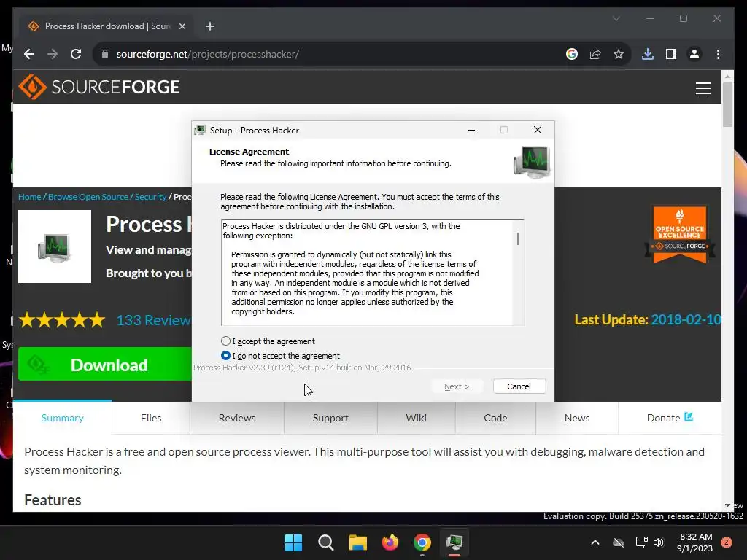This screenshot has width=747, height=560.
Task: Open the Donate tab
Action: click(670, 418)
